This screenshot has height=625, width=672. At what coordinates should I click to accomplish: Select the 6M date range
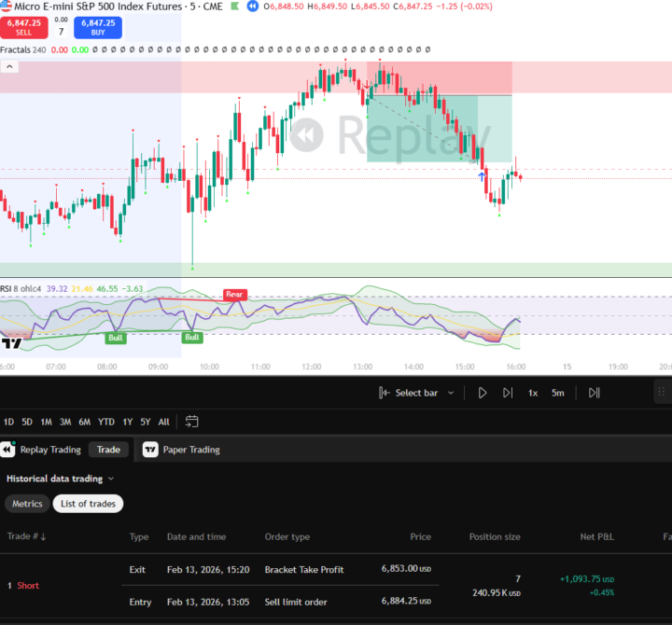[84, 422]
